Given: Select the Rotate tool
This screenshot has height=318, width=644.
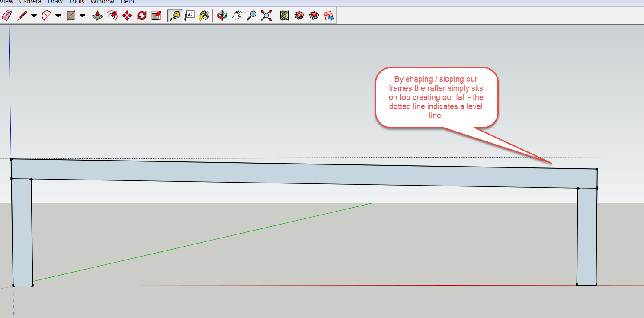Looking at the screenshot, I should pyautogui.click(x=142, y=16).
